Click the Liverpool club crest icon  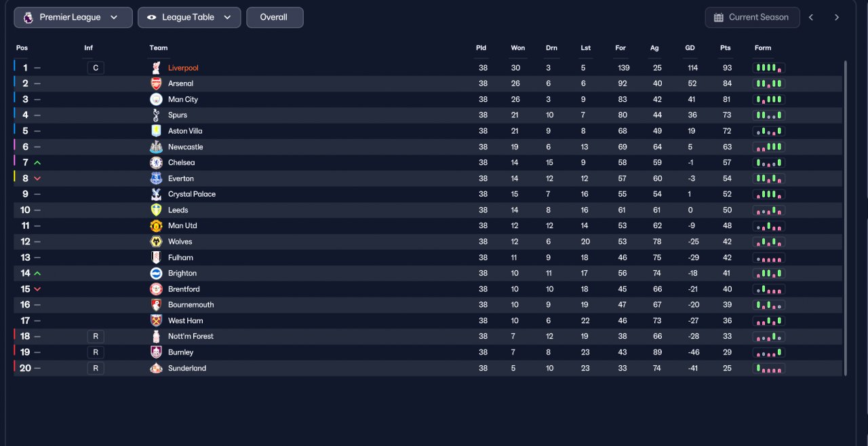[x=156, y=68]
